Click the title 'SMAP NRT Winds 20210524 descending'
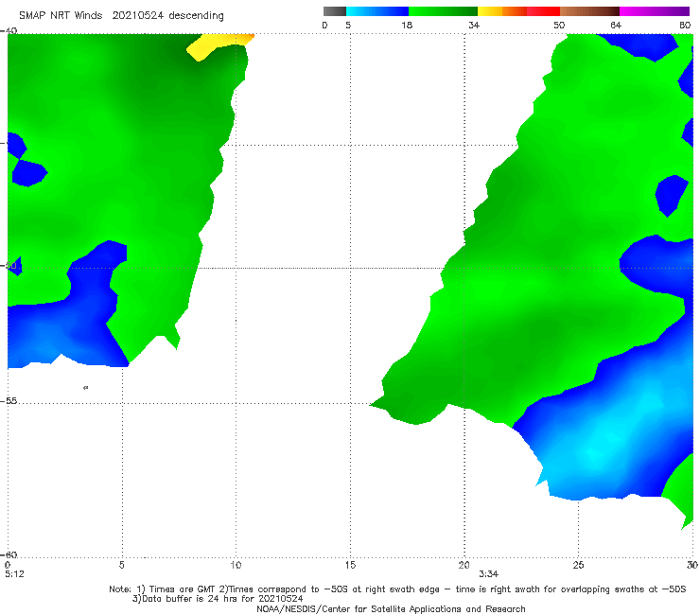The height and width of the screenshot is (615, 700). coord(121,16)
